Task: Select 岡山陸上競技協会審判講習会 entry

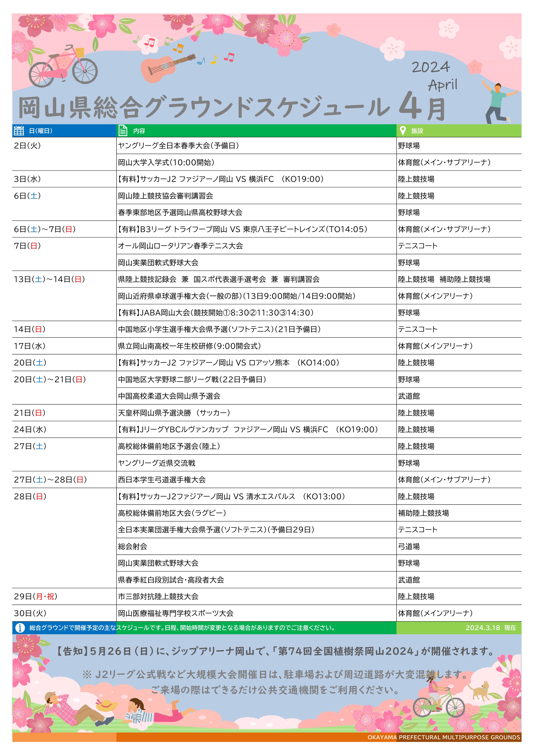Action: (x=166, y=196)
